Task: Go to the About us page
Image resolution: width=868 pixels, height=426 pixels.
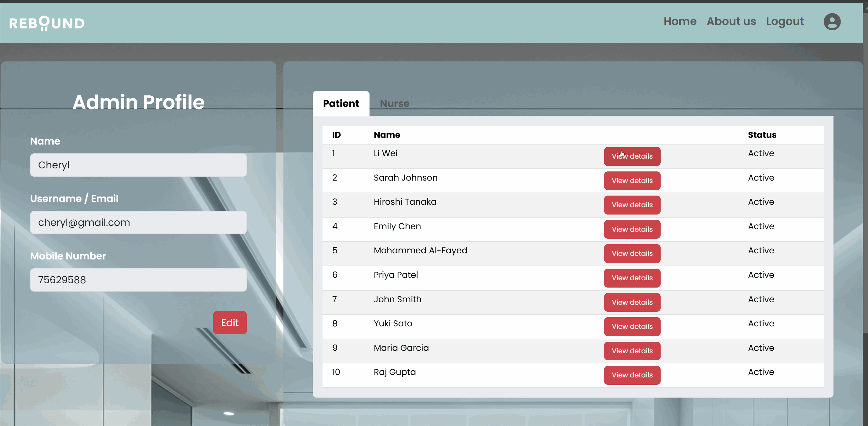Action: (x=731, y=21)
